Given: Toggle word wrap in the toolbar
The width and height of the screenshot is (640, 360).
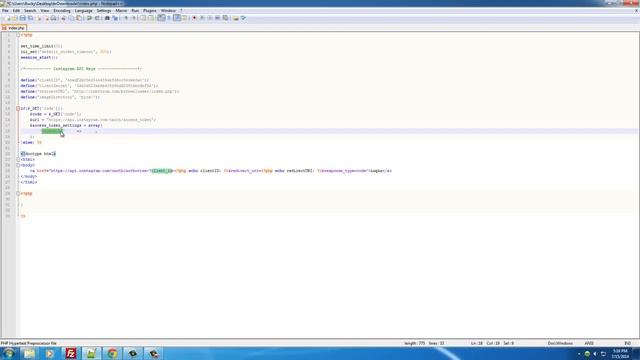Looking at the screenshot, I should (x=161, y=18).
